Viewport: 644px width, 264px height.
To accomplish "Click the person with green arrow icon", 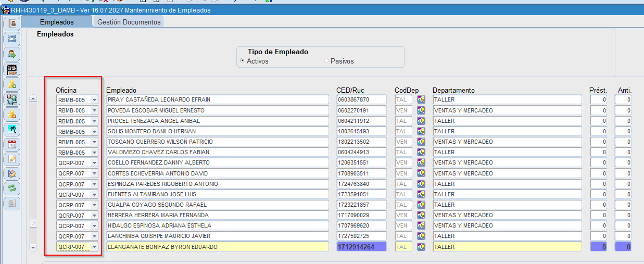I will coord(12,54).
